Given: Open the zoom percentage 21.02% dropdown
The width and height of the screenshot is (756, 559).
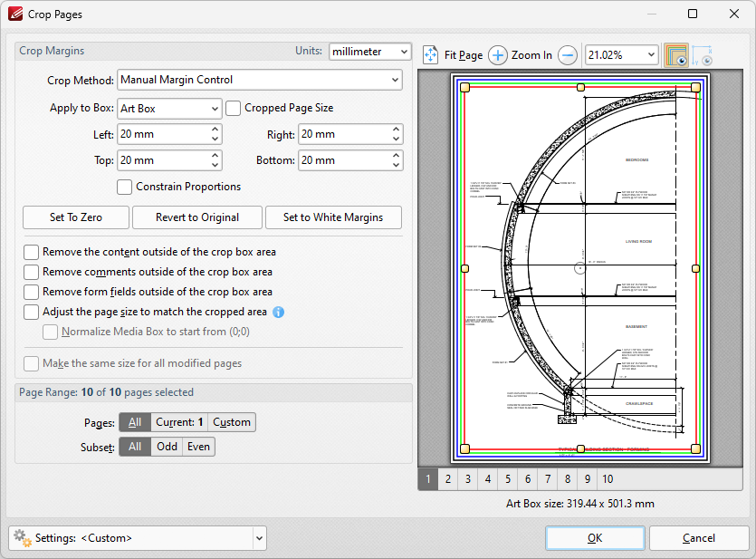Looking at the screenshot, I should (621, 55).
